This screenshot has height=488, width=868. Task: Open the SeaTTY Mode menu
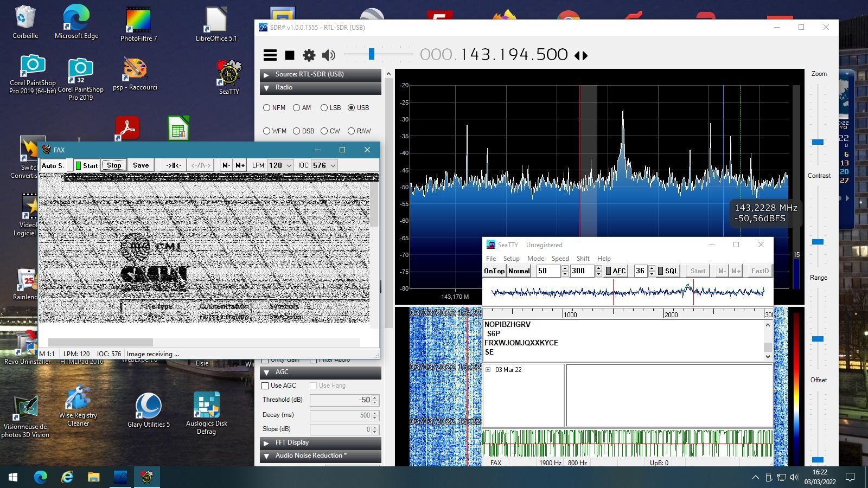point(535,259)
